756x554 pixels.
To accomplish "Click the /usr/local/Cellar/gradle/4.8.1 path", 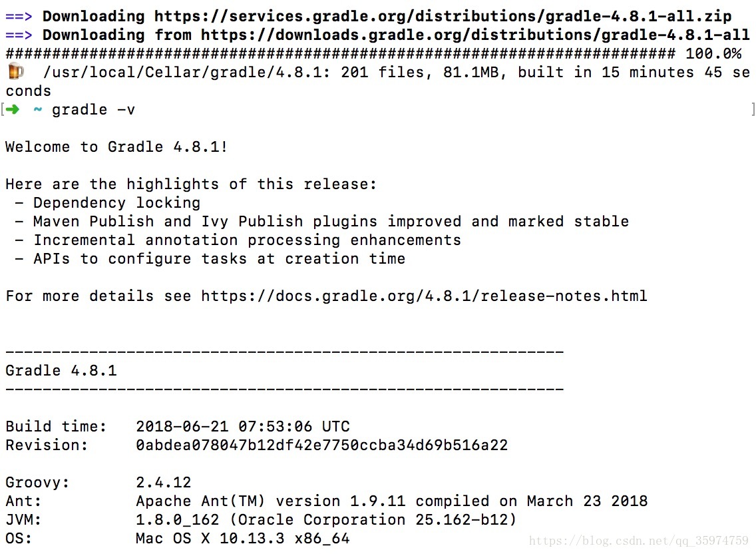I will pyautogui.click(x=182, y=72).
